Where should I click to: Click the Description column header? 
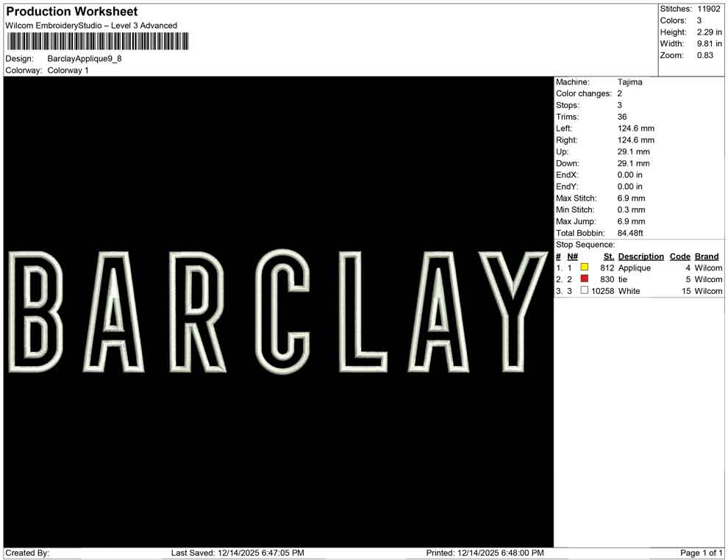tap(641, 256)
